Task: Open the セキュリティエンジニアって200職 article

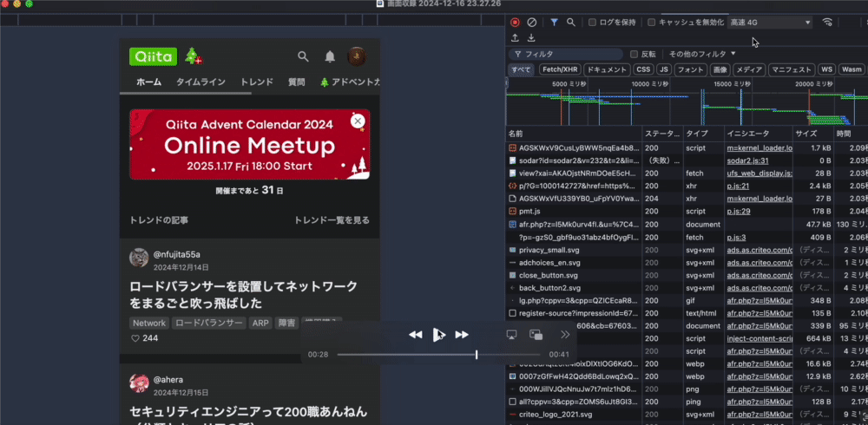Action: (248, 412)
